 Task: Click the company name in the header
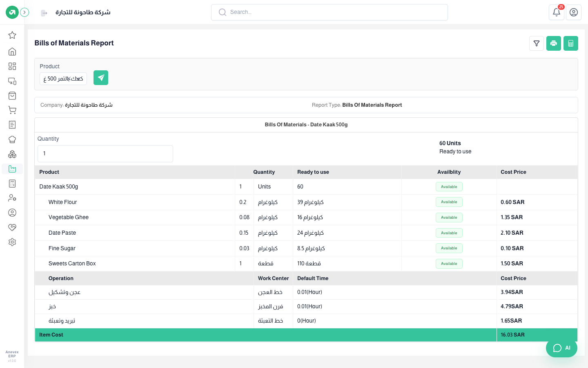83,12
